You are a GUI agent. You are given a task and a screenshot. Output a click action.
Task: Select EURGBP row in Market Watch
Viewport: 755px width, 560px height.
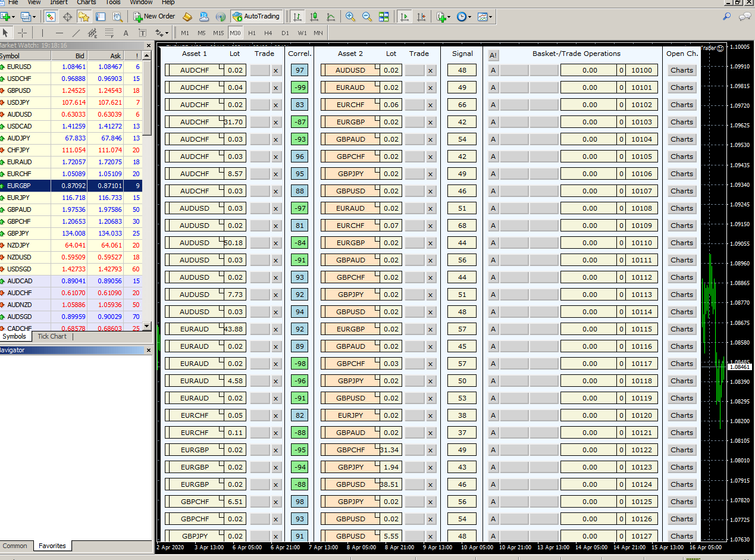pyautogui.click(x=19, y=186)
